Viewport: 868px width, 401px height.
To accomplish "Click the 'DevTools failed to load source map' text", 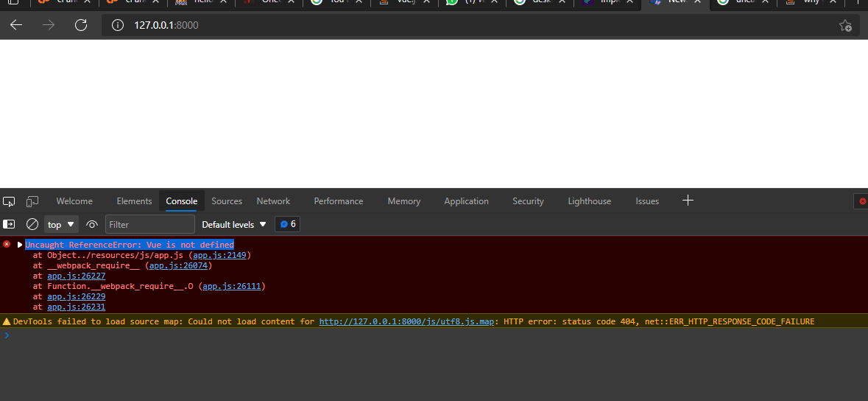I will 99,321.
